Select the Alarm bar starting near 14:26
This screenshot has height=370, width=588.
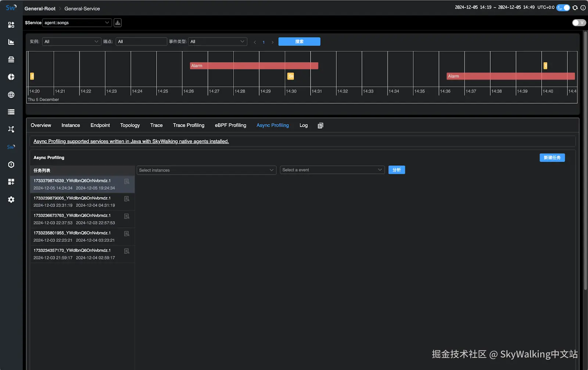254,66
